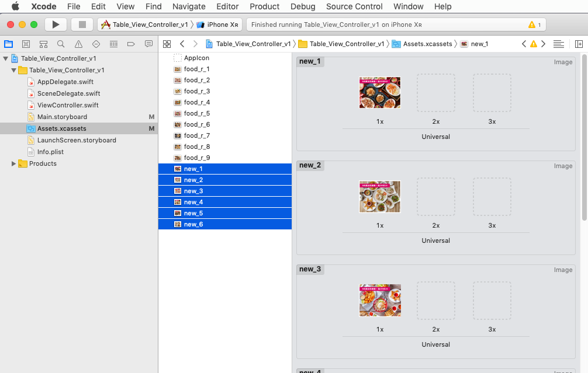Image resolution: width=588 pixels, height=373 pixels.
Task: Open the Source Control menu
Action: [354, 6]
